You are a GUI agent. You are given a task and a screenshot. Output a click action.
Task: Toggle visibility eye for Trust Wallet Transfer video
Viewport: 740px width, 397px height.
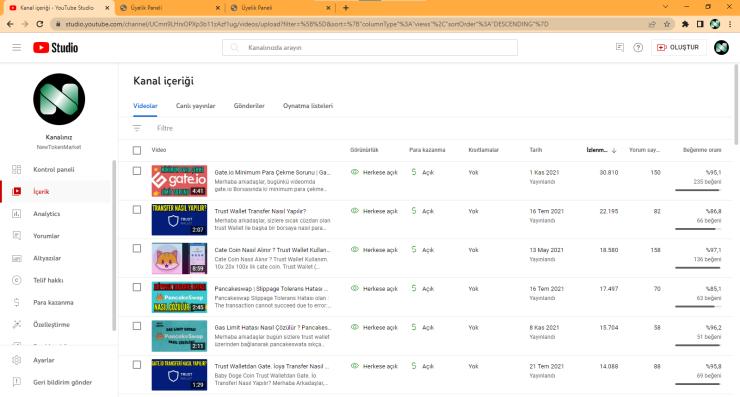click(355, 211)
